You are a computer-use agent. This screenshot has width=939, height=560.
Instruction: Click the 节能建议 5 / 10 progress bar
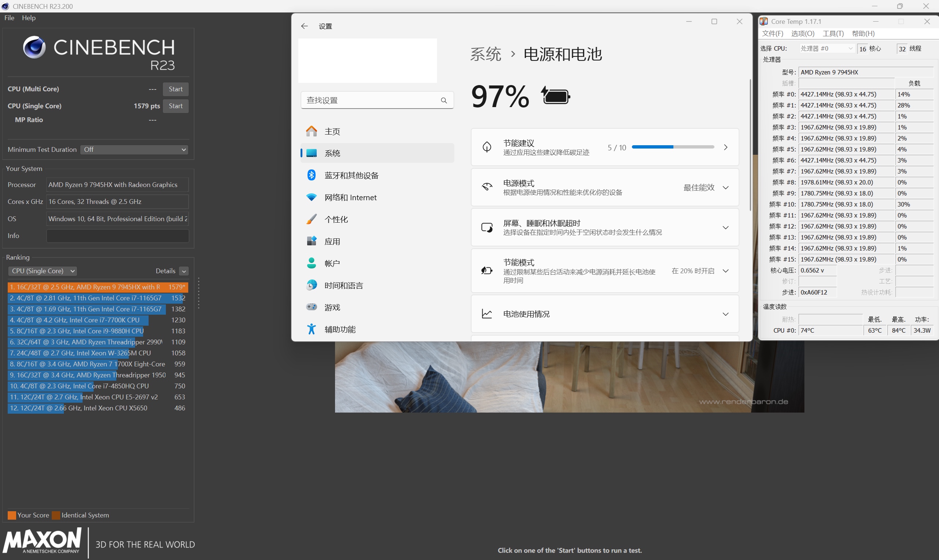[673, 147]
